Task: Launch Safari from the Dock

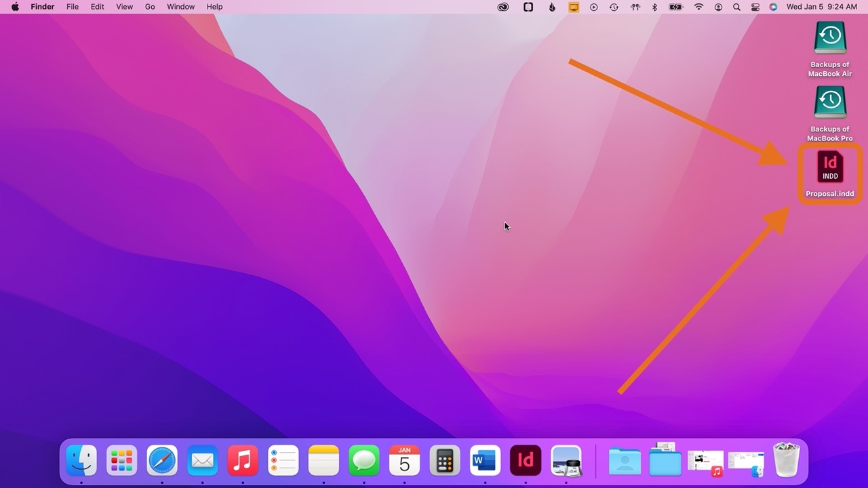Action: (x=162, y=461)
